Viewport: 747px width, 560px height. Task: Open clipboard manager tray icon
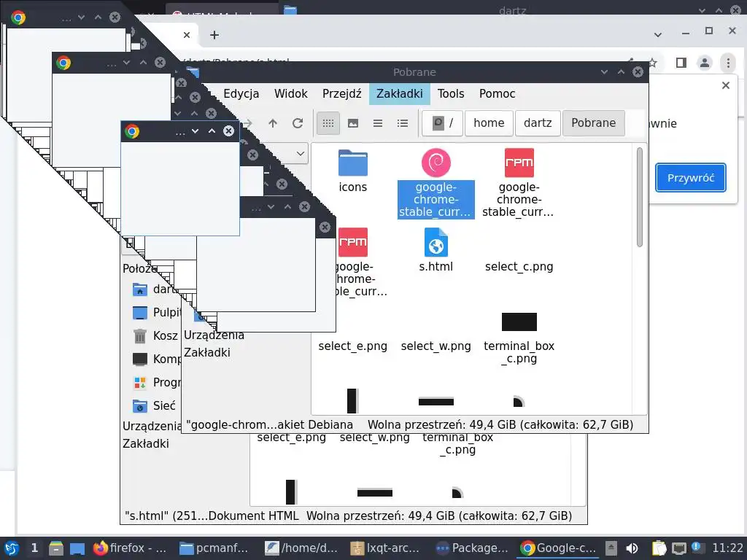coord(659,548)
